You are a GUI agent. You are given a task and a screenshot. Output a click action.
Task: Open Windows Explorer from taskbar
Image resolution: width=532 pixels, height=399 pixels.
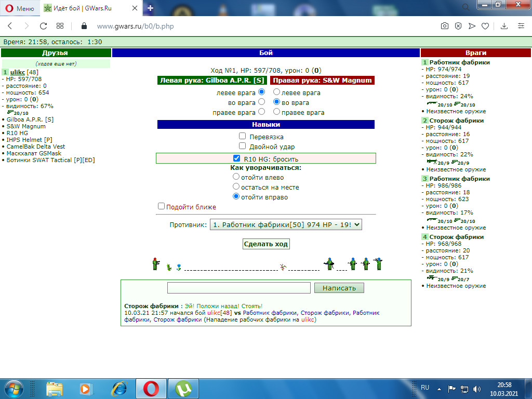coord(54,389)
